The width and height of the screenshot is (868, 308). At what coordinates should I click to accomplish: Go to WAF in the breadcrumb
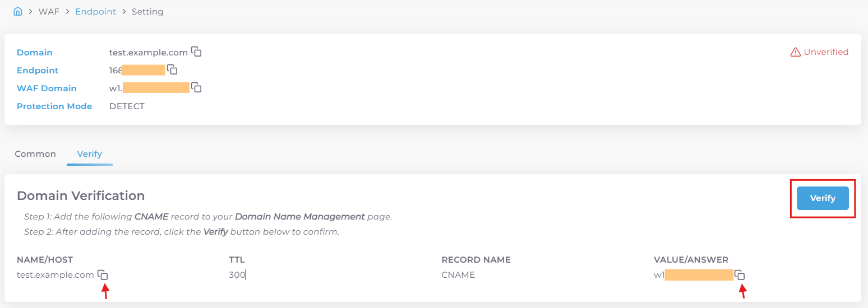tap(49, 12)
